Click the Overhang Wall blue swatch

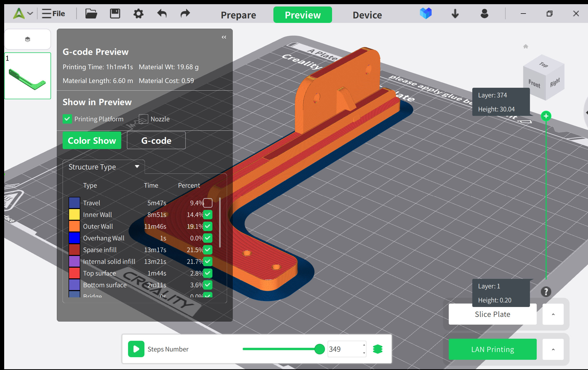click(x=74, y=238)
